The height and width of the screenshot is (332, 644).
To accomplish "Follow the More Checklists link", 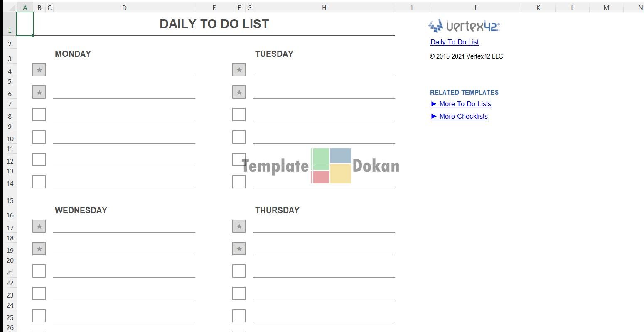I will point(463,116).
